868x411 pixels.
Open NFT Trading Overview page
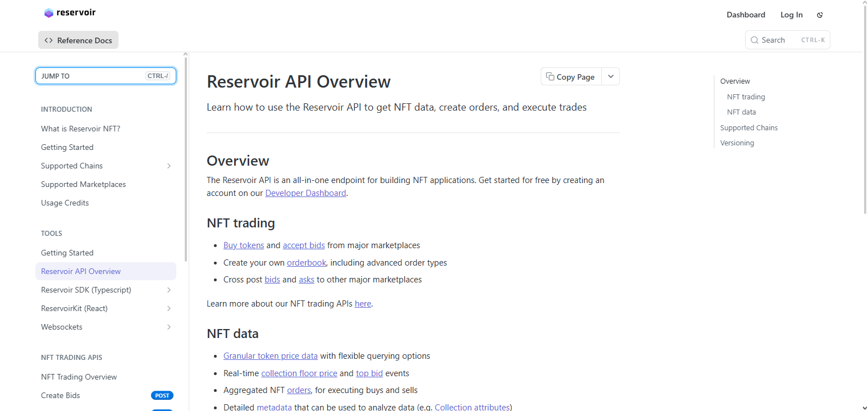pyautogui.click(x=79, y=377)
